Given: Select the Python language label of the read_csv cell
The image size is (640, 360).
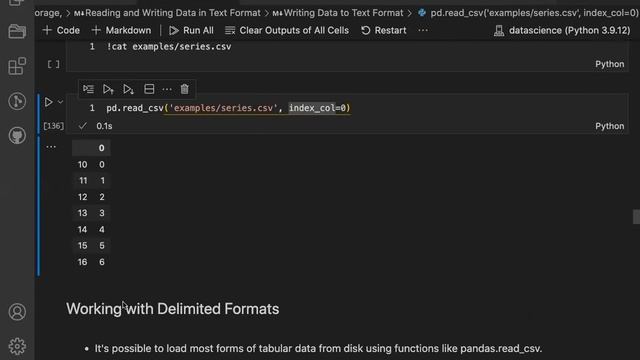Looking at the screenshot, I should (x=609, y=126).
